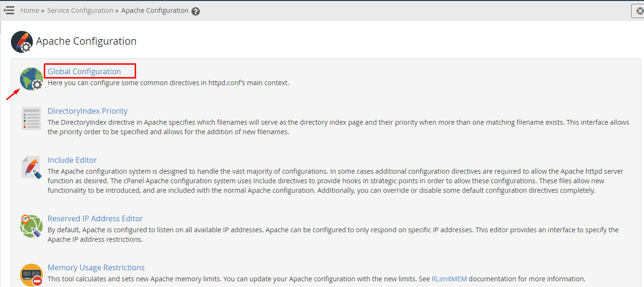The height and width of the screenshot is (287, 644).
Task: Click the Apache Configuration page heading
Action: coord(86,41)
